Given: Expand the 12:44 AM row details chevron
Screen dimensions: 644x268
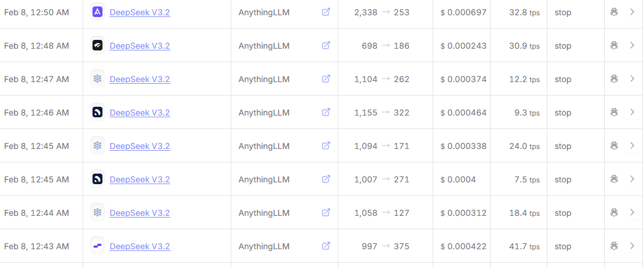Looking at the screenshot, I should (x=632, y=212).
